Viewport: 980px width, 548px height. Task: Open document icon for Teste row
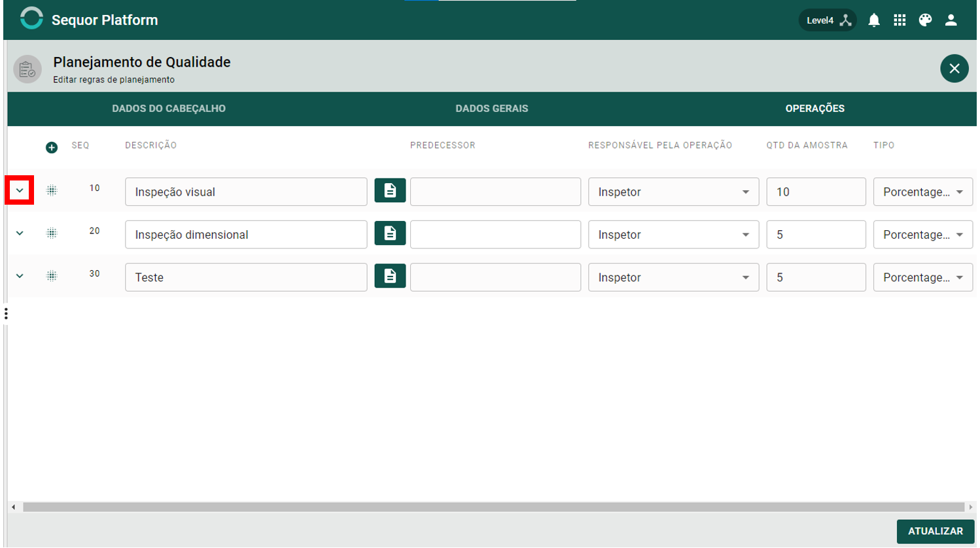pyautogui.click(x=390, y=276)
